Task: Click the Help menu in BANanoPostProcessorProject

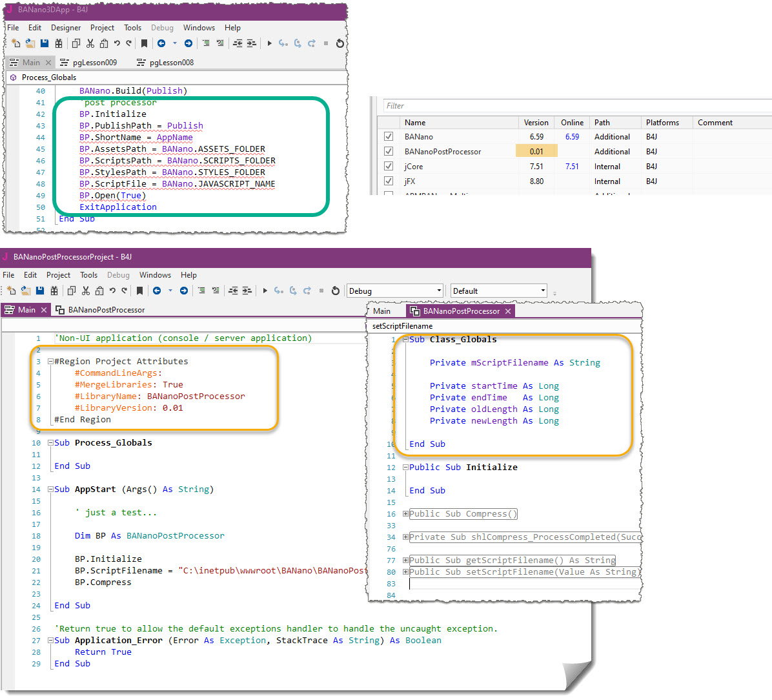Action: tap(188, 275)
